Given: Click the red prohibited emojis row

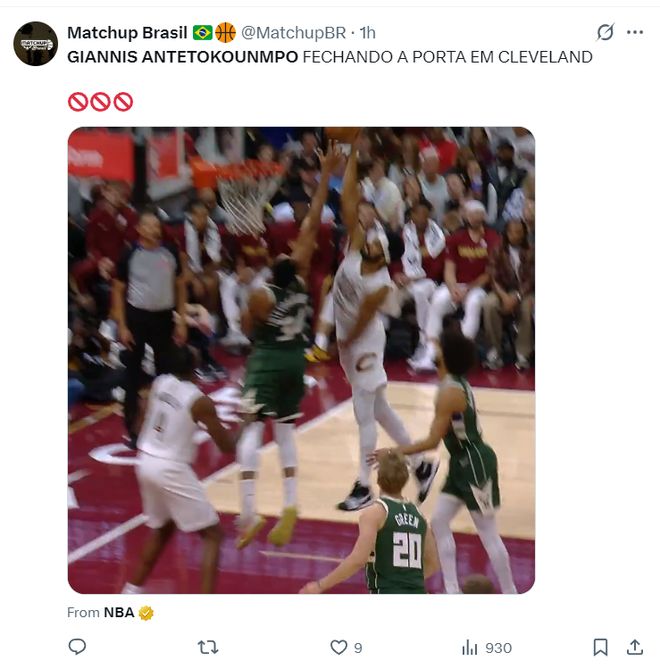Looking at the screenshot, I should 100,101.
